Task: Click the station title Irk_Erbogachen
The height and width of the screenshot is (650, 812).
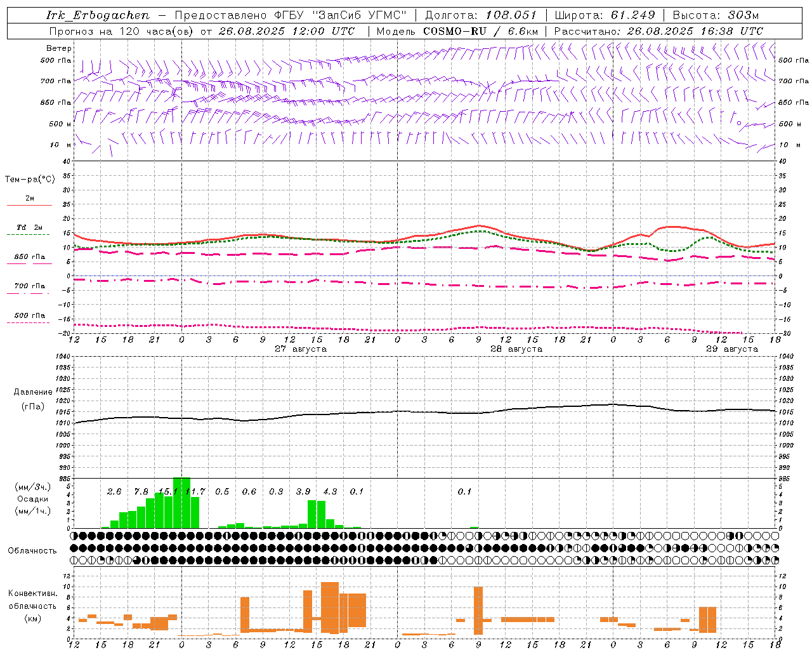Action: click(98, 15)
